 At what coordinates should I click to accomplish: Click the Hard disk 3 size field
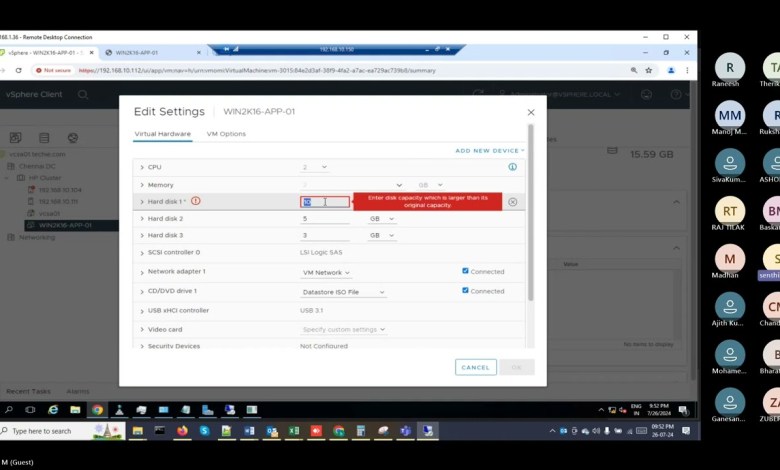pos(325,235)
